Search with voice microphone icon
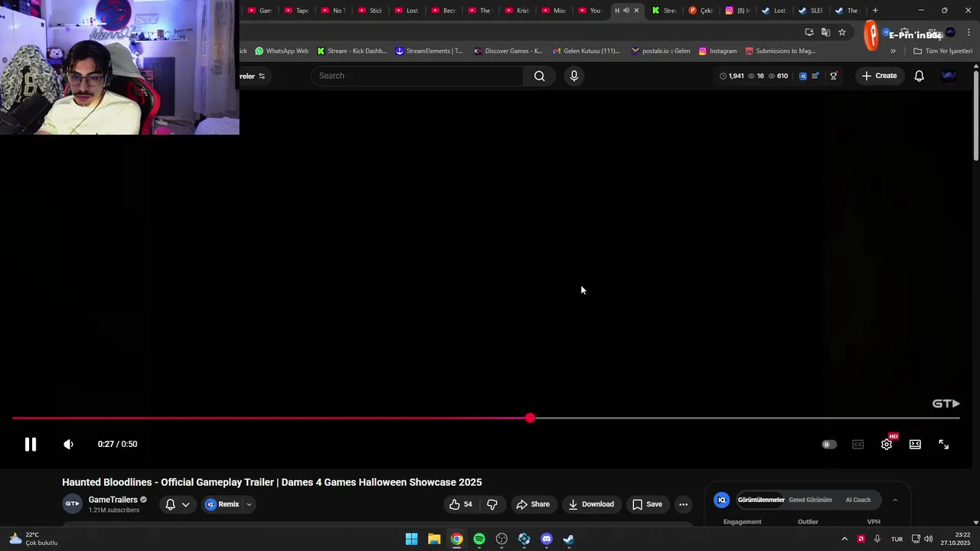 coord(574,76)
